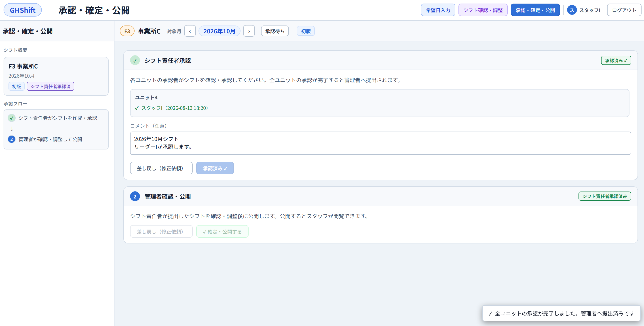Screen dimensions: 644x326
Task: Open the 希望日入力 tab
Action: (x=438, y=10)
